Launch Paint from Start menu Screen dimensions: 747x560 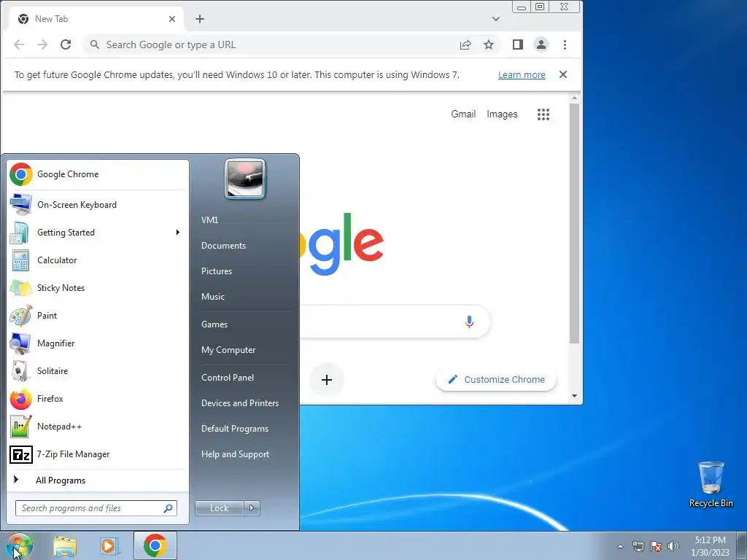point(97,315)
